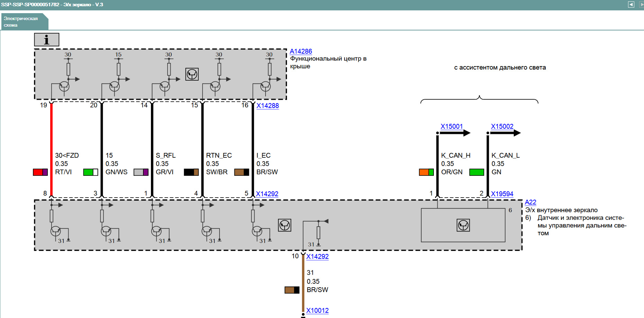Open connector link X14292 next to pin 10
644x318 pixels.
coord(317,256)
